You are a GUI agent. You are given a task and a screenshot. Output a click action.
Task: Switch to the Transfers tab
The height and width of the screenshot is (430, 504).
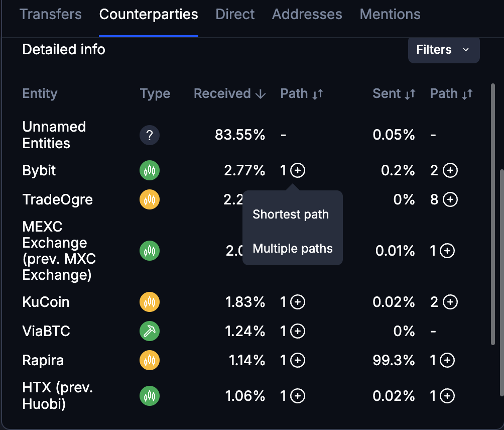(x=50, y=14)
